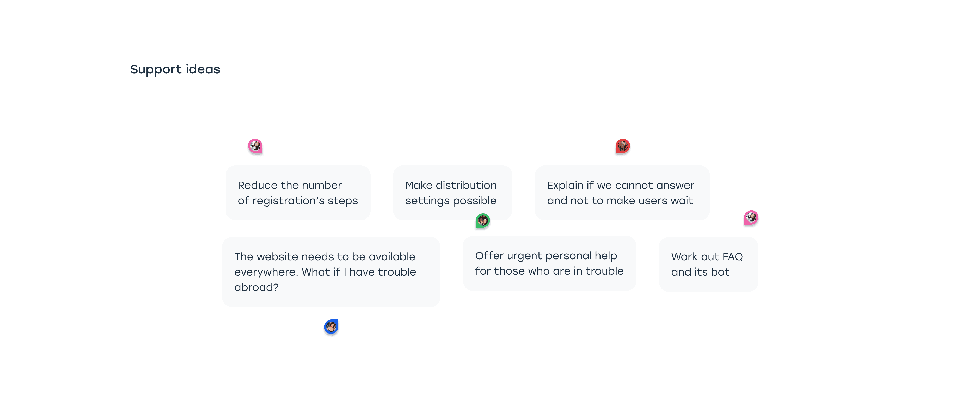The height and width of the screenshot is (395, 980).
Task: Click the pink avatar pin near the FAQ card
Action: [x=751, y=217]
